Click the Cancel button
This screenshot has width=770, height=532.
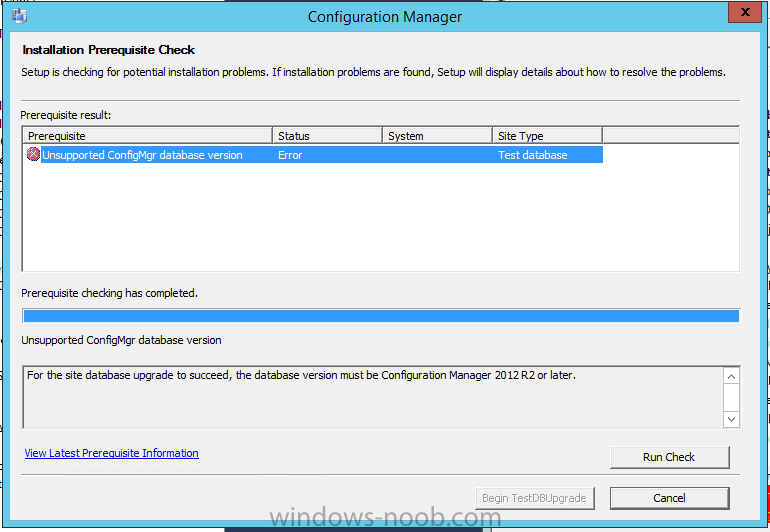coord(669,498)
